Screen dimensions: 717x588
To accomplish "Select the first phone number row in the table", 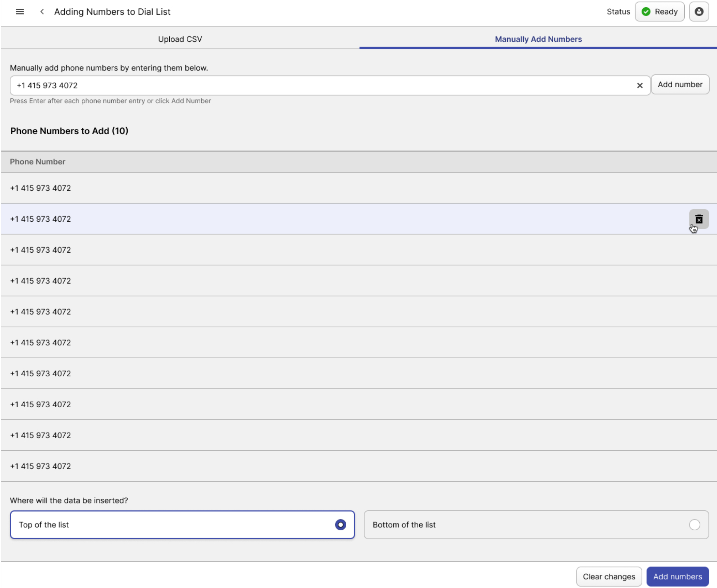I will (40, 188).
